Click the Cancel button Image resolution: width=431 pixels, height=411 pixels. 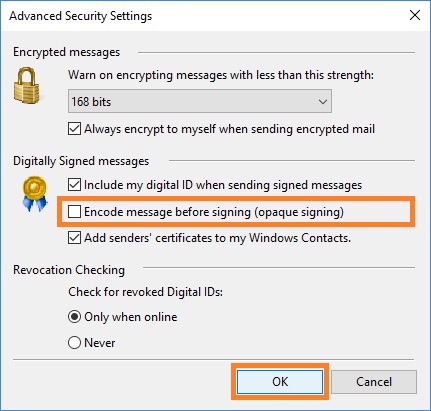(x=374, y=381)
